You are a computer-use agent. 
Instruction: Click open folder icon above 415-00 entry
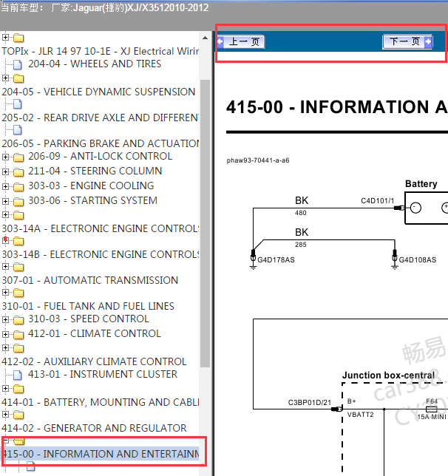tap(18, 441)
